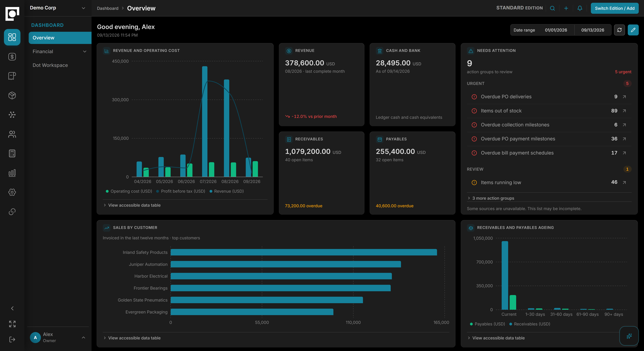
Task: Expand 3 more action groups
Action: (x=491, y=198)
